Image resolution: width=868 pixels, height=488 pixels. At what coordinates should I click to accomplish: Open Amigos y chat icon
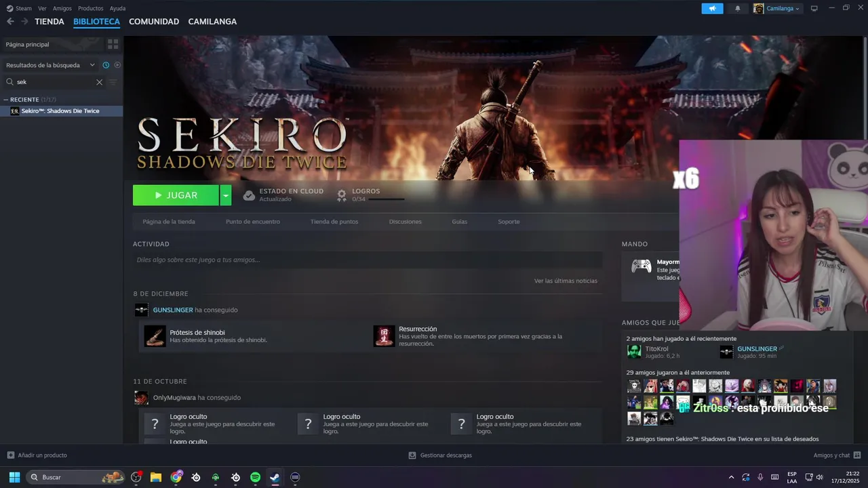tap(857, 455)
